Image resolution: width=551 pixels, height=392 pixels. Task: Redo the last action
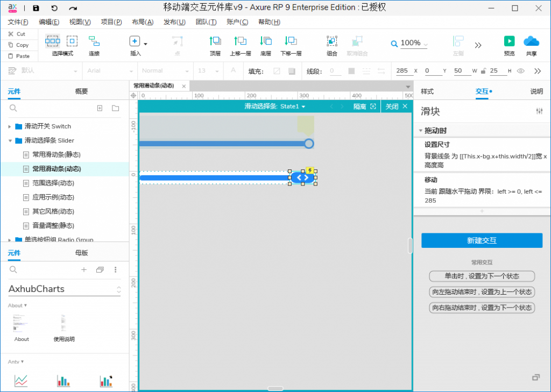[73, 8]
